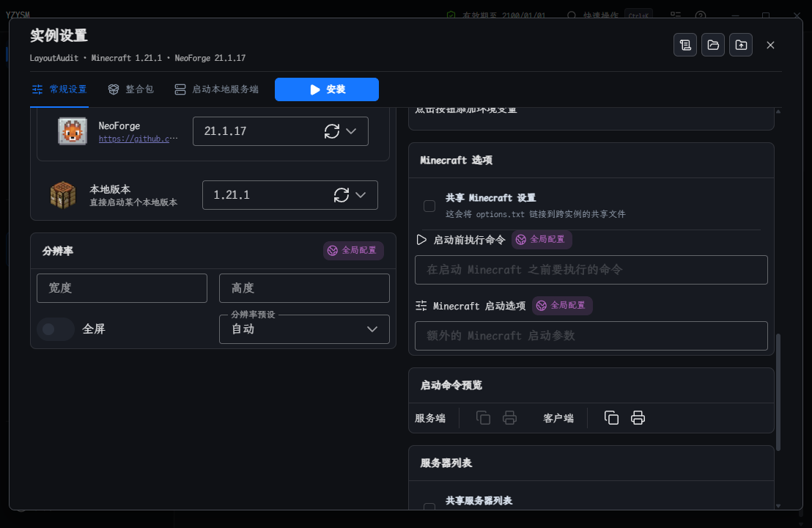Click the scroll up arrow of right panel
The image size is (812, 528).
778,111
